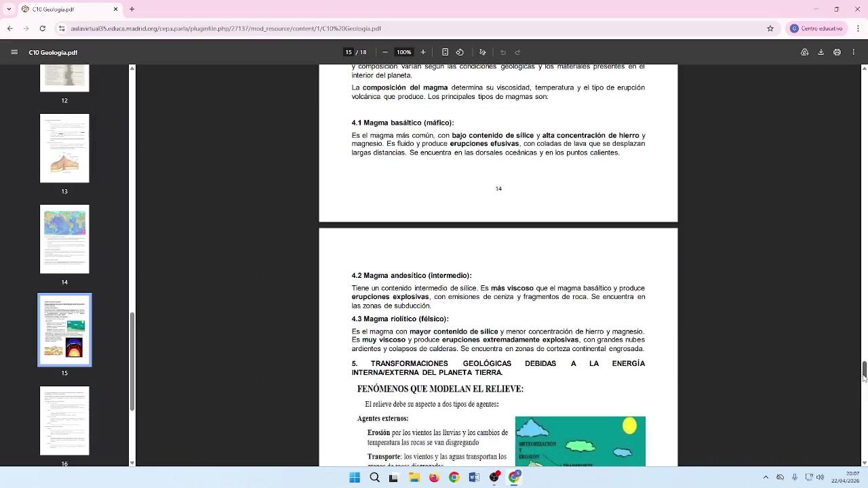The height and width of the screenshot is (488, 868).
Task: Click 'FENÓMENOS QUE MODELAN EL RELIEVE:' heading
Action: click(x=440, y=389)
